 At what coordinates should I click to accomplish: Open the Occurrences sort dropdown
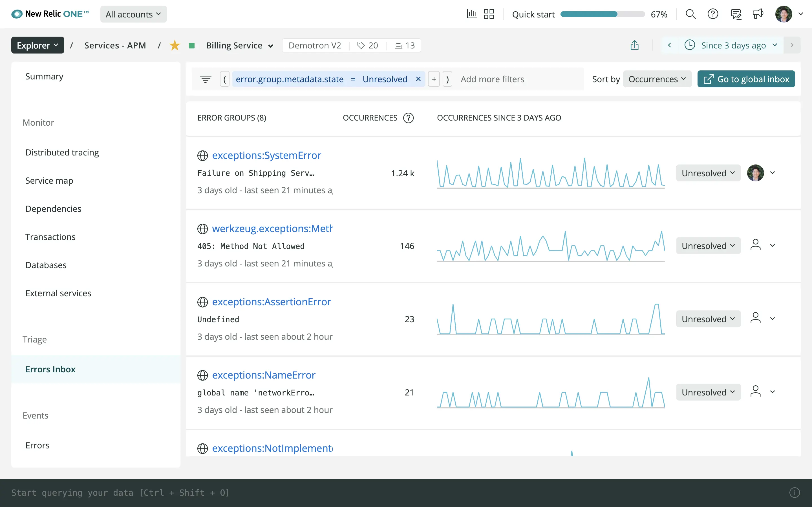(x=657, y=79)
